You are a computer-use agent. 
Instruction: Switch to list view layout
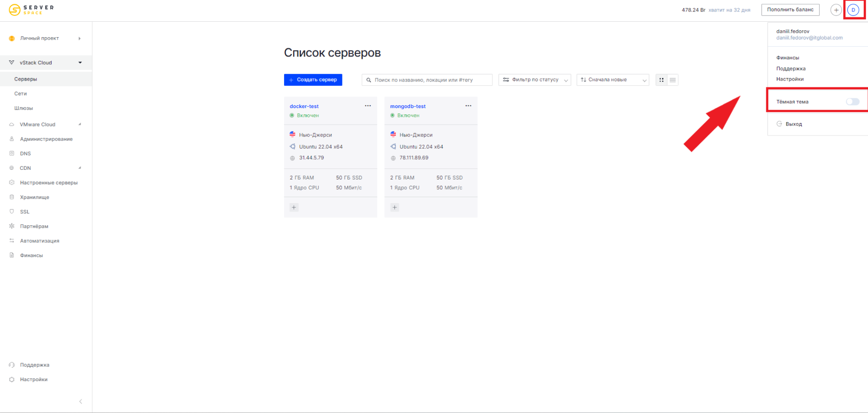(x=673, y=80)
